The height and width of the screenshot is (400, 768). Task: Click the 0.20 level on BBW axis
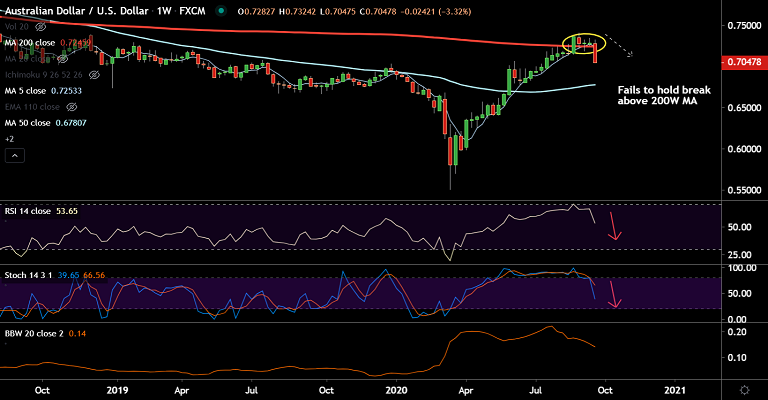[x=737, y=332]
